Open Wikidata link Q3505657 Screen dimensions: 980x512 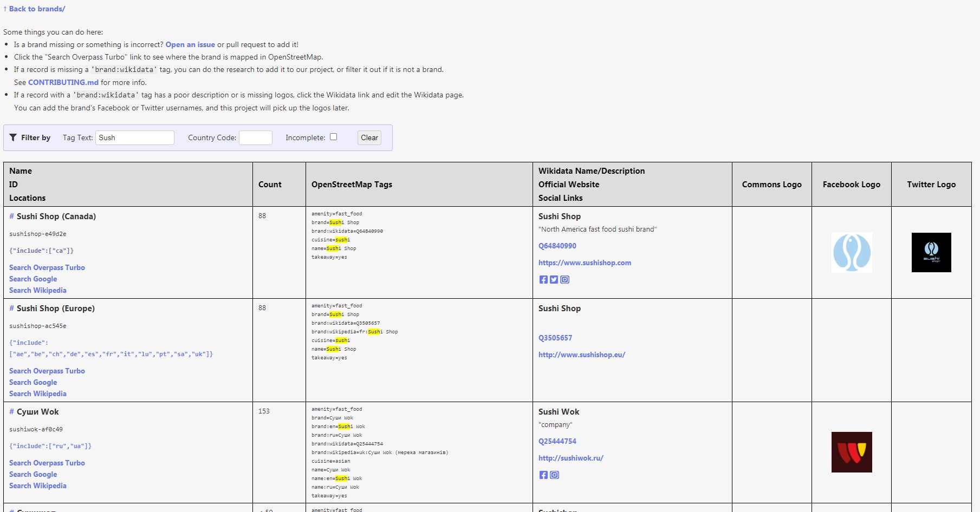point(555,338)
